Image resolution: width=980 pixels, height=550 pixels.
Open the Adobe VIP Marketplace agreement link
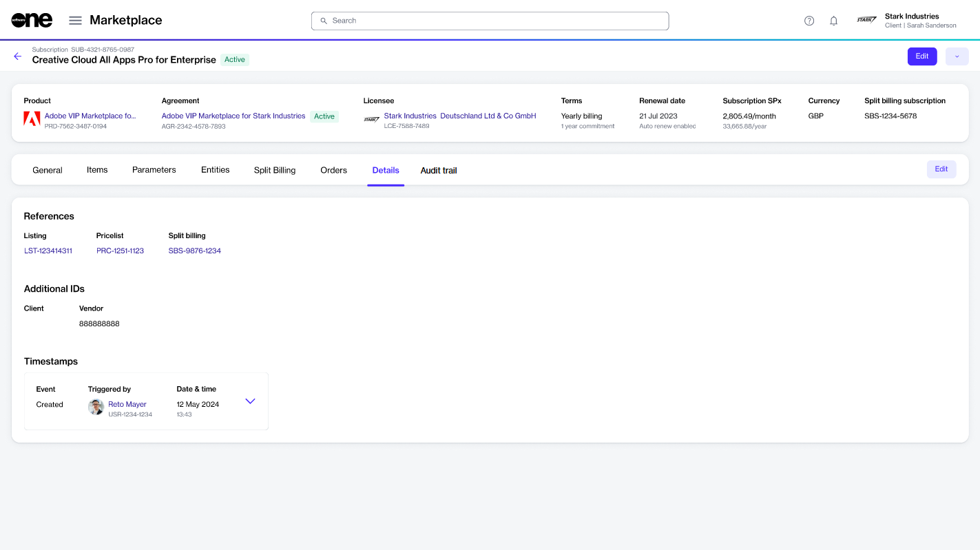[x=233, y=116]
